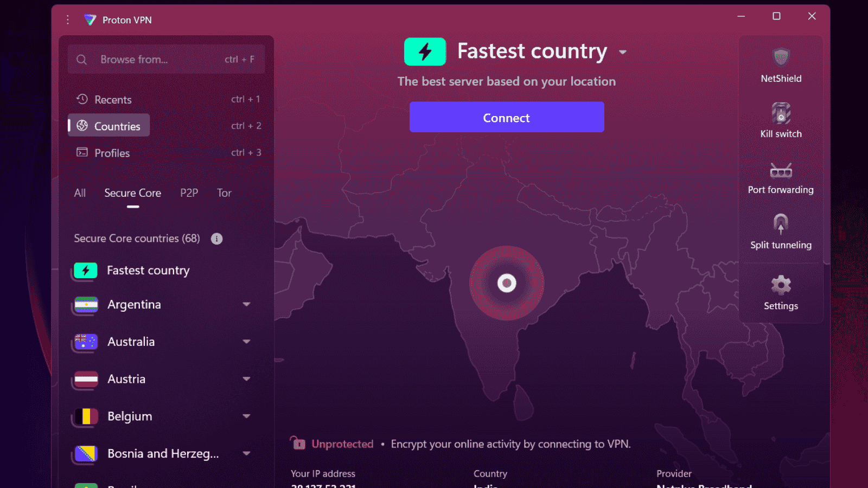The image size is (868, 488).
Task: Click the Secure Core countries info icon
Action: (216, 239)
